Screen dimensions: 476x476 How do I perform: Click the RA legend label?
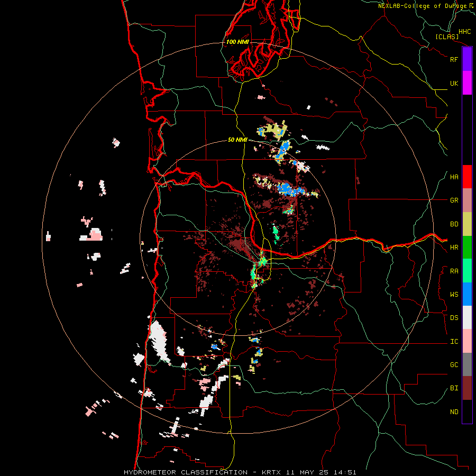tap(454, 271)
